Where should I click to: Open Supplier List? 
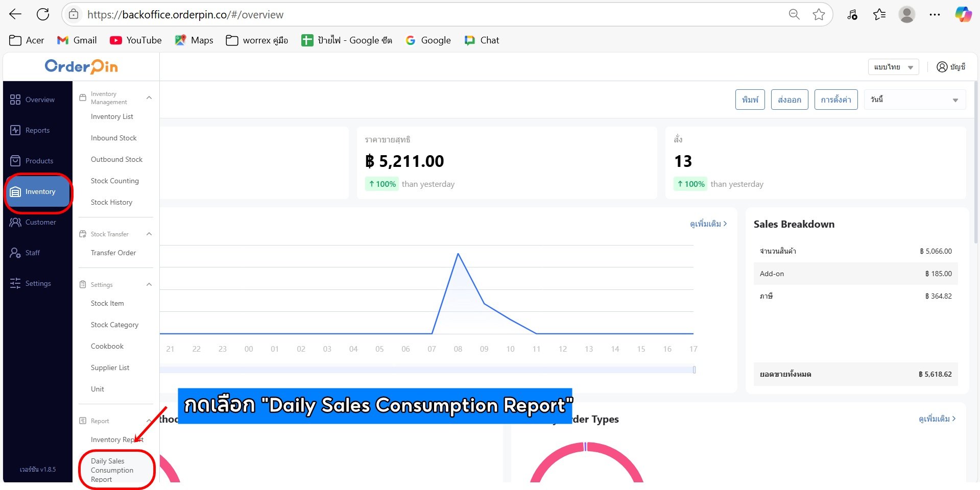[110, 367]
